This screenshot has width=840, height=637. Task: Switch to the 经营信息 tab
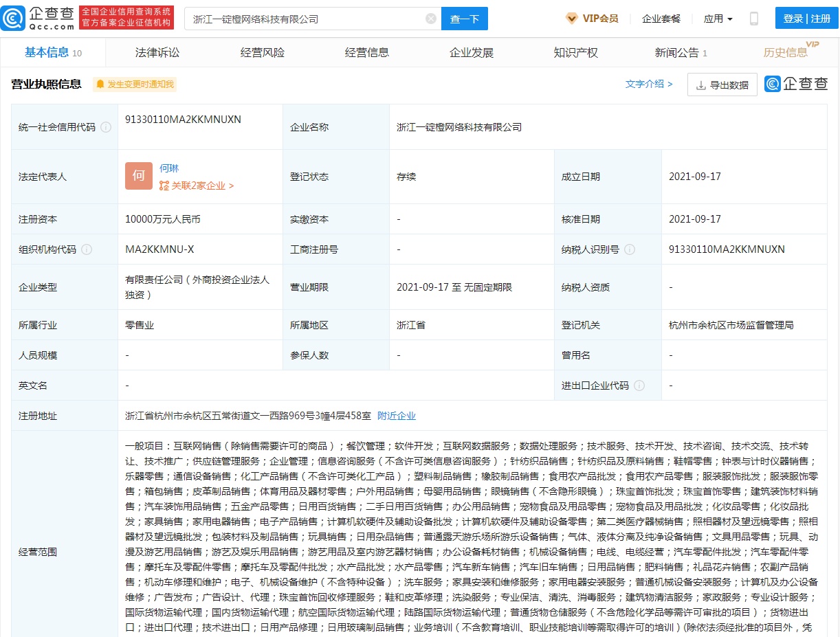coord(367,52)
